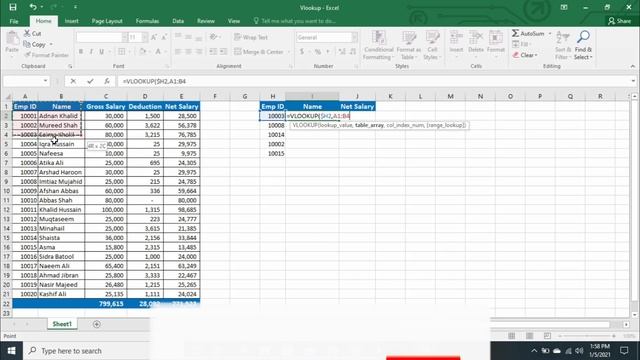640x360 pixels.
Task: Expand the Copy dropdown arrow
Action: pyautogui.click(x=51, y=44)
